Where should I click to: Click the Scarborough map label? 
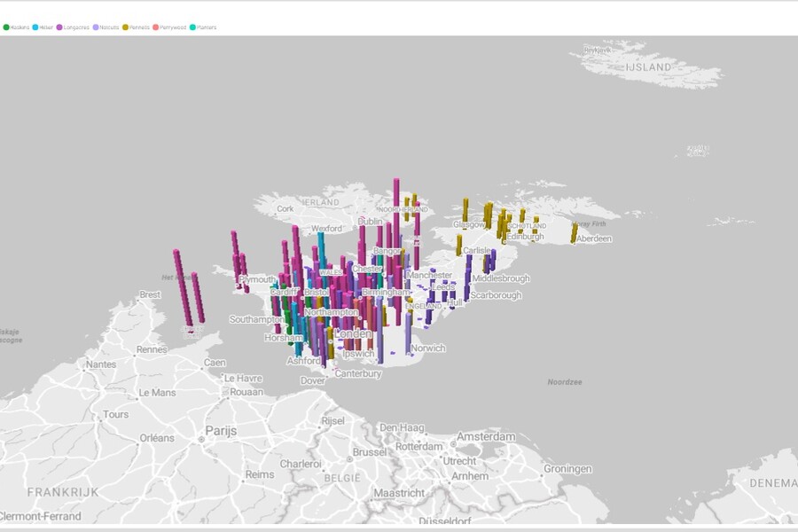tap(497, 295)
